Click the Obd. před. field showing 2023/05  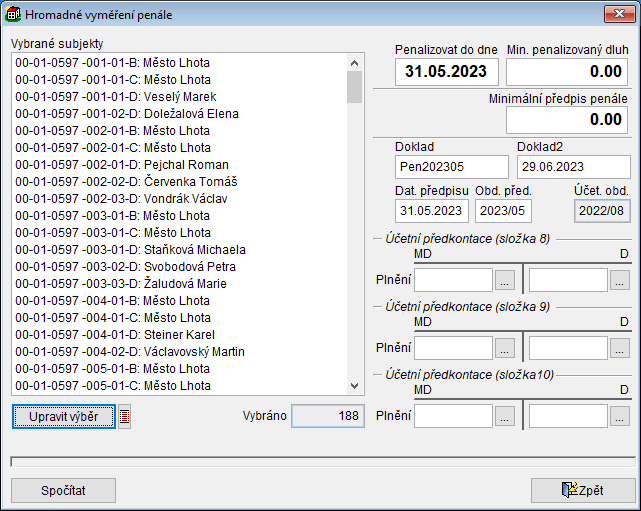(503, 211)
